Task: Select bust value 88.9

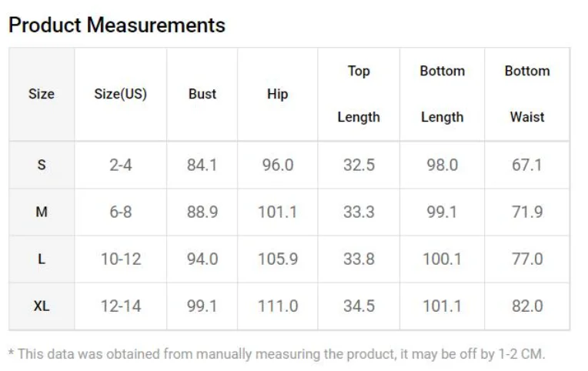Action: (202, 212)
